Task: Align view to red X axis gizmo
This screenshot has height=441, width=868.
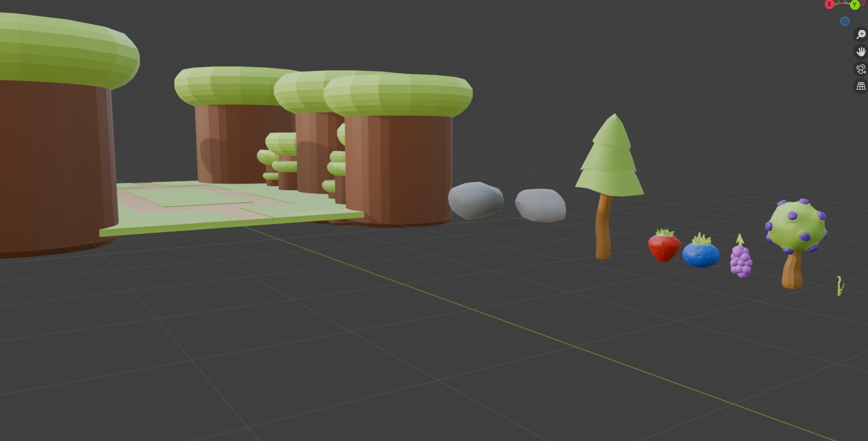Action: (x=829, y=4)
